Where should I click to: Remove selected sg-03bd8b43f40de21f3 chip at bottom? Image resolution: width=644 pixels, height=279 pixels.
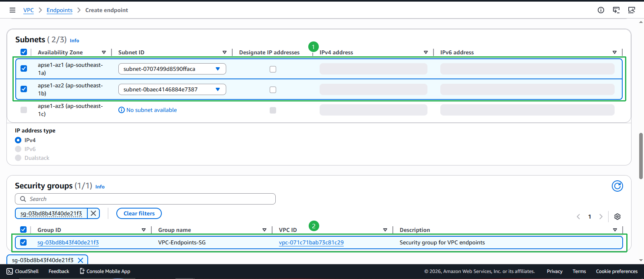click(80, 260)
